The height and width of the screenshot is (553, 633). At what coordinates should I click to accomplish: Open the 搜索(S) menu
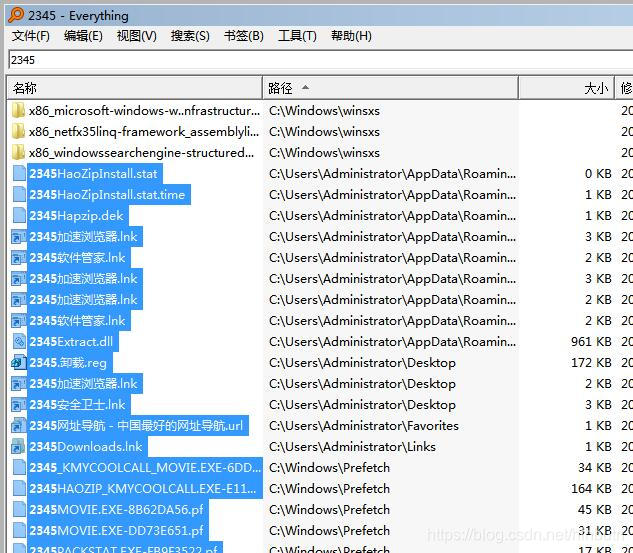pyautogui.click(x=190, y=36)
